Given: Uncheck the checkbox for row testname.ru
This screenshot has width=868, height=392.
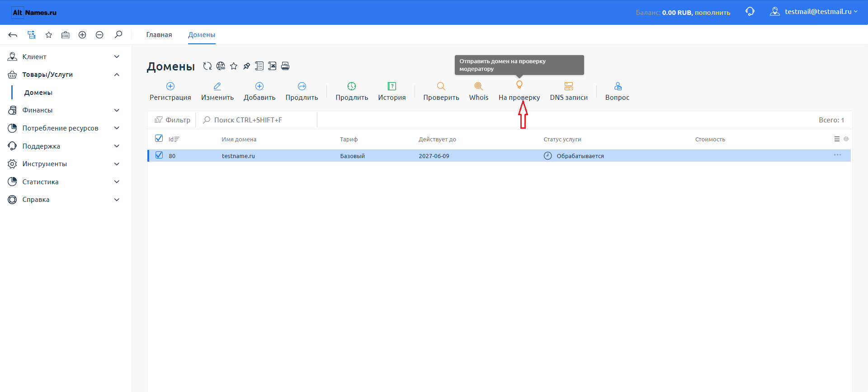Looking at the screenshot, I should tap(159, 155).
